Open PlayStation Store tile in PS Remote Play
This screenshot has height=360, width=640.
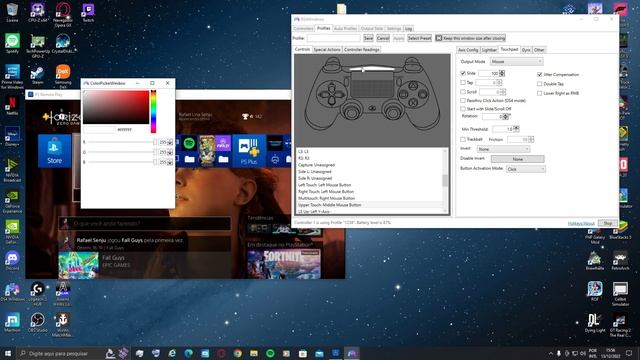tap(54, 151)
